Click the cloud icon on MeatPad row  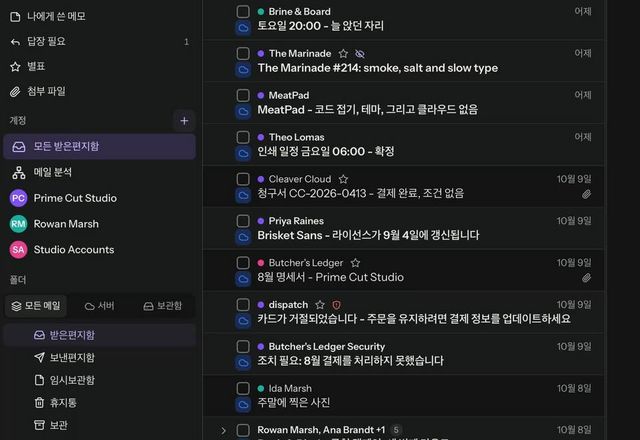coord(243,111)
